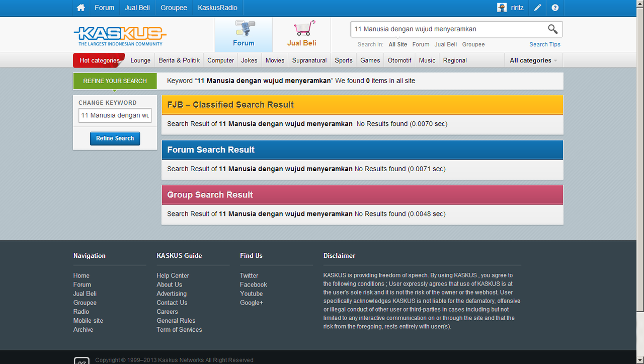This screenshot has height=364, width=644.
Task: Open footer Home link
Action: [82, 275]
